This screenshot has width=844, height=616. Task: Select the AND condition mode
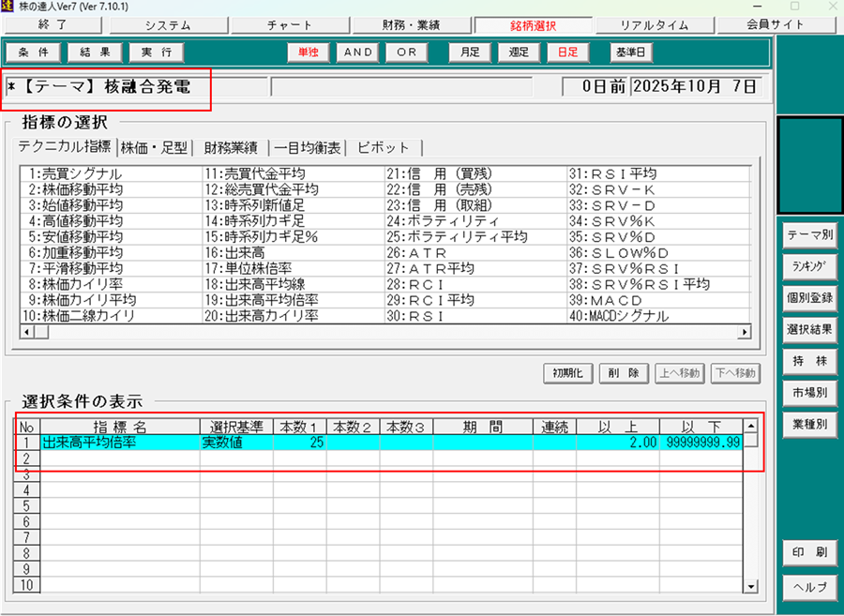[x=358, y=53]
